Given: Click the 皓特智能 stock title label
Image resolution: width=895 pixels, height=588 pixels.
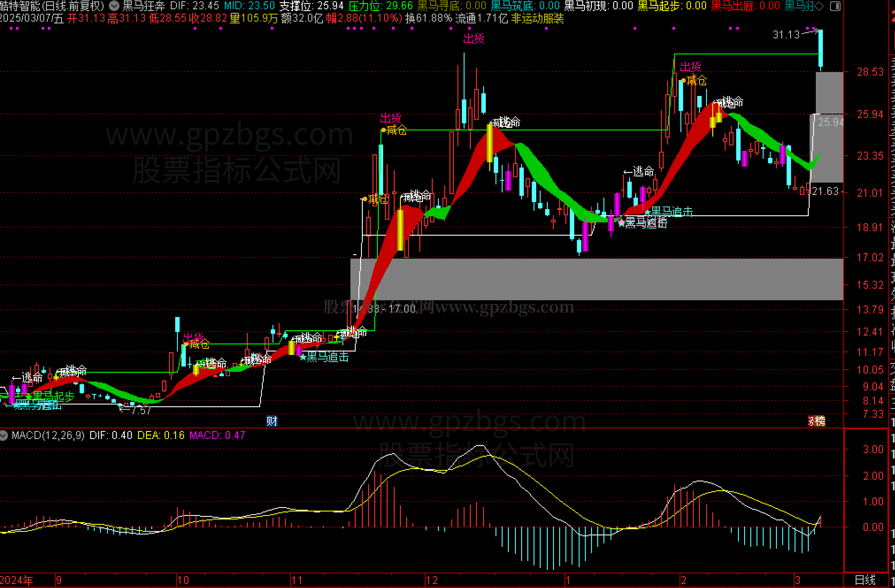Looking at the screenshot, I should pos(20,6).
